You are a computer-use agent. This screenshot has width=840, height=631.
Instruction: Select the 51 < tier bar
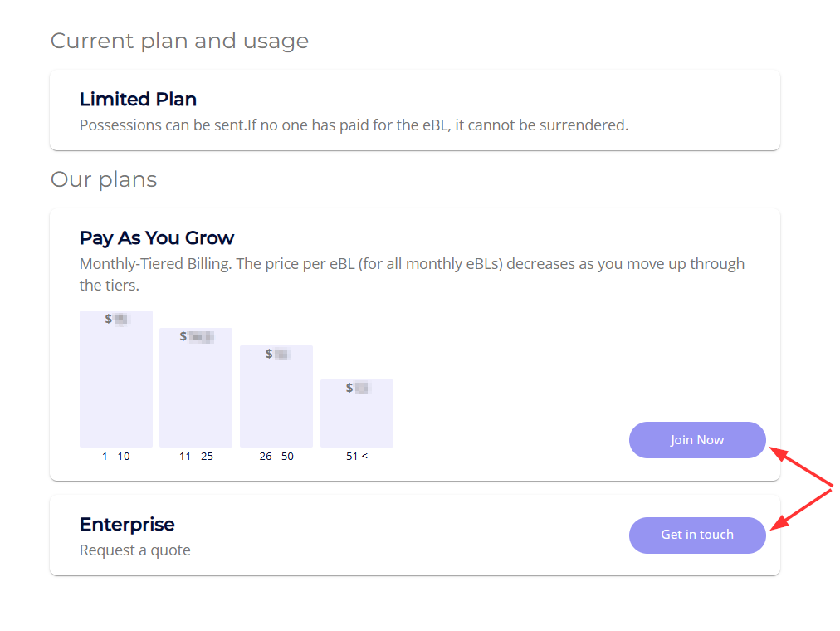coord(357,419)
